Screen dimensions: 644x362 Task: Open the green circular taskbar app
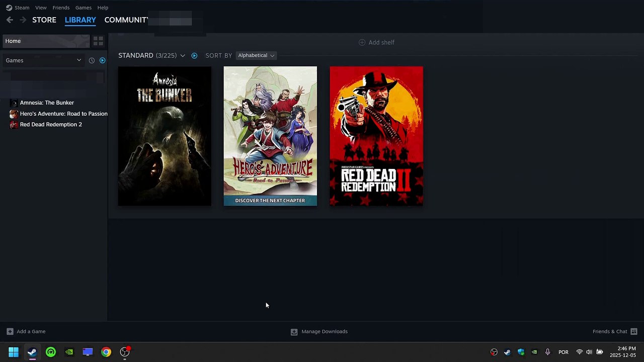51,352
